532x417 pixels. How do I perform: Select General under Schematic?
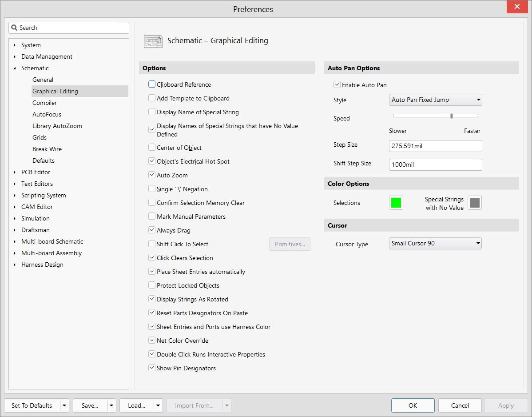(43, 80)
